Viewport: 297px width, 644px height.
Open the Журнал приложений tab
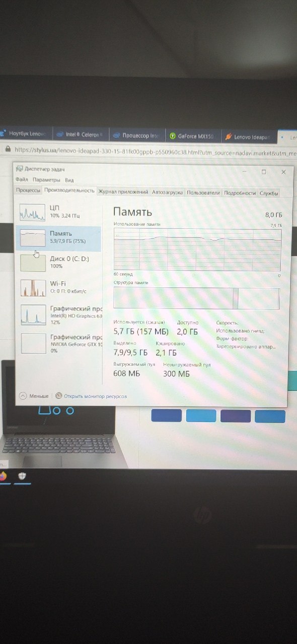pos(123,192)
